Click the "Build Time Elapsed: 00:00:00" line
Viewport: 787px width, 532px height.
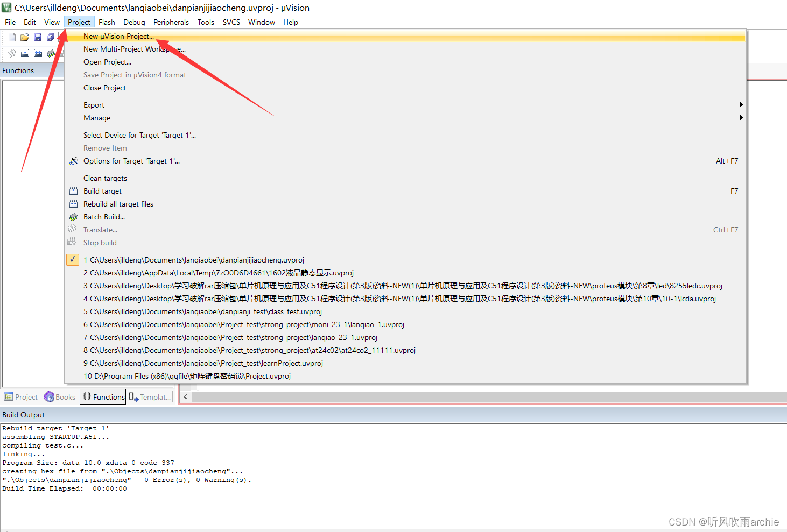[65, 488]
